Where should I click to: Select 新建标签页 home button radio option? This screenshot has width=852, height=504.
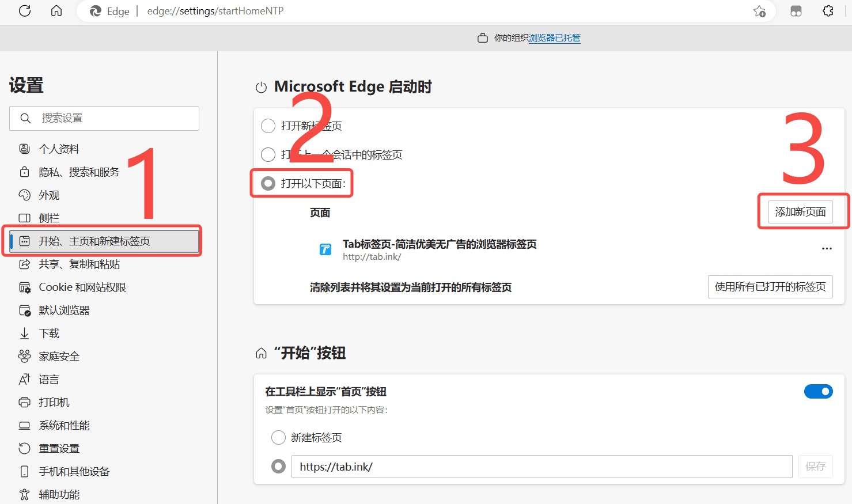pos(278,438)
